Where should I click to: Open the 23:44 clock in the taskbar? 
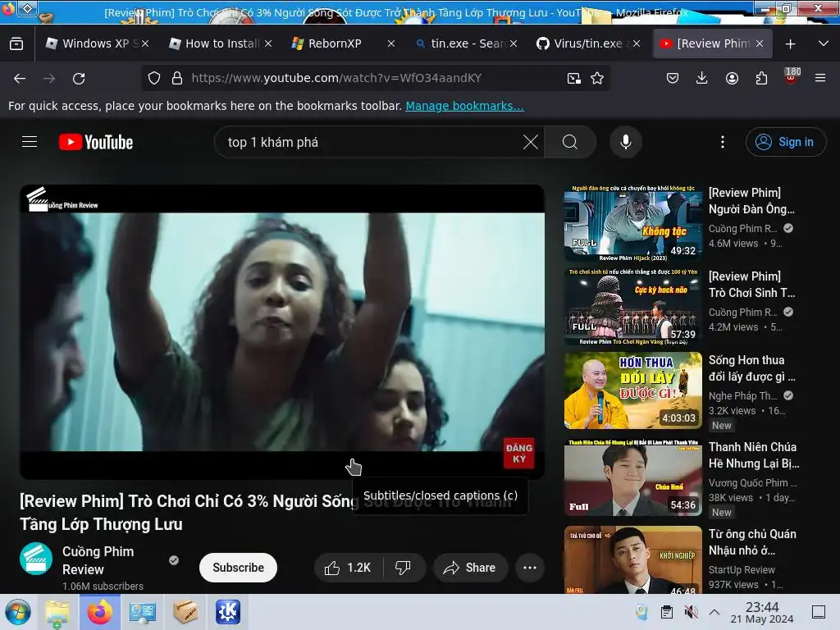[x=762, y=612]
